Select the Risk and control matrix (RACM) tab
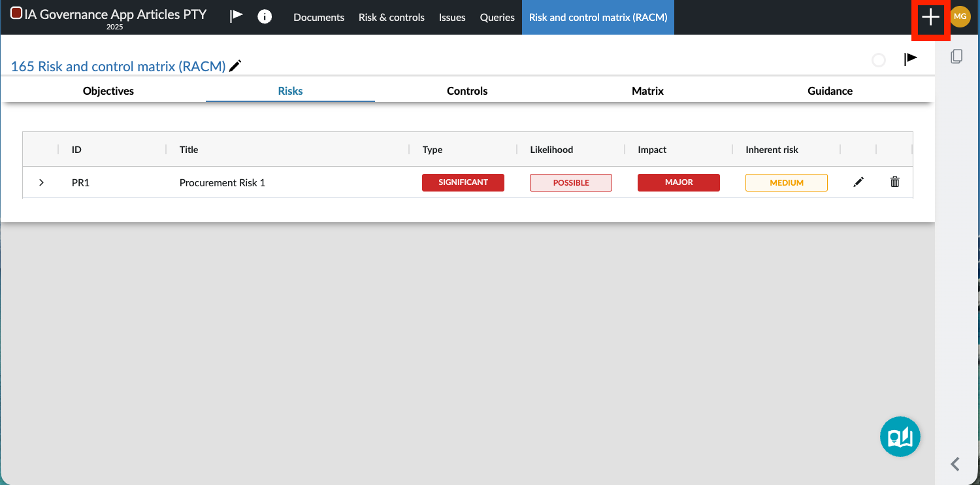This screenshot has height=485, width=980. tap(598, 18)
